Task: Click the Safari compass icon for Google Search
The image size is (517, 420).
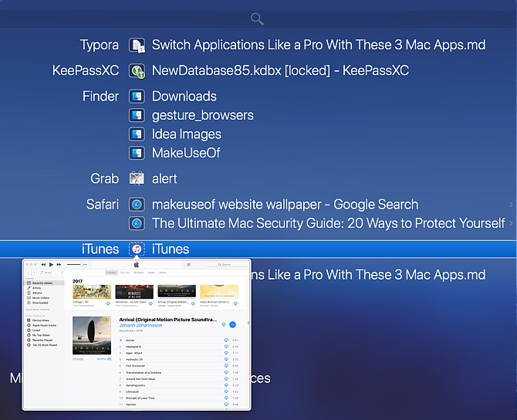Action: (x=137, y=205)
